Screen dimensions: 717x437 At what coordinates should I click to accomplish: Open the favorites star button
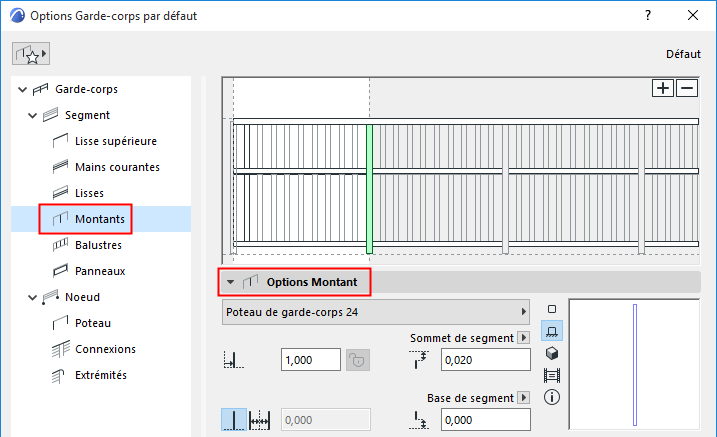[x=32, y=54]
